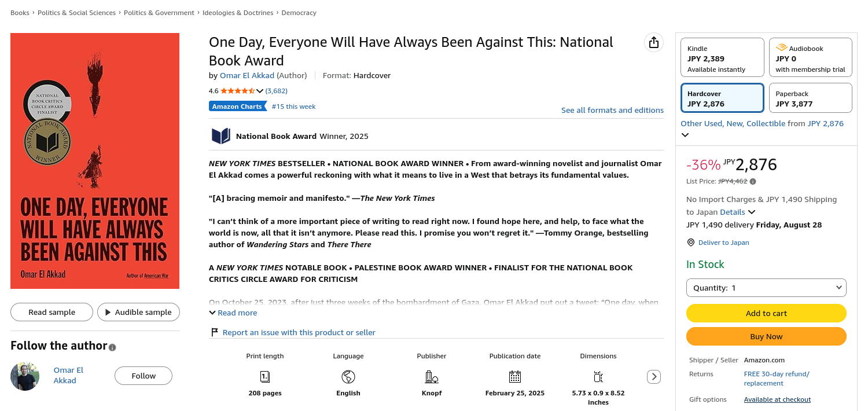Click the globe Language icon
Screen dimensions: 868x411
click(348, 377)
